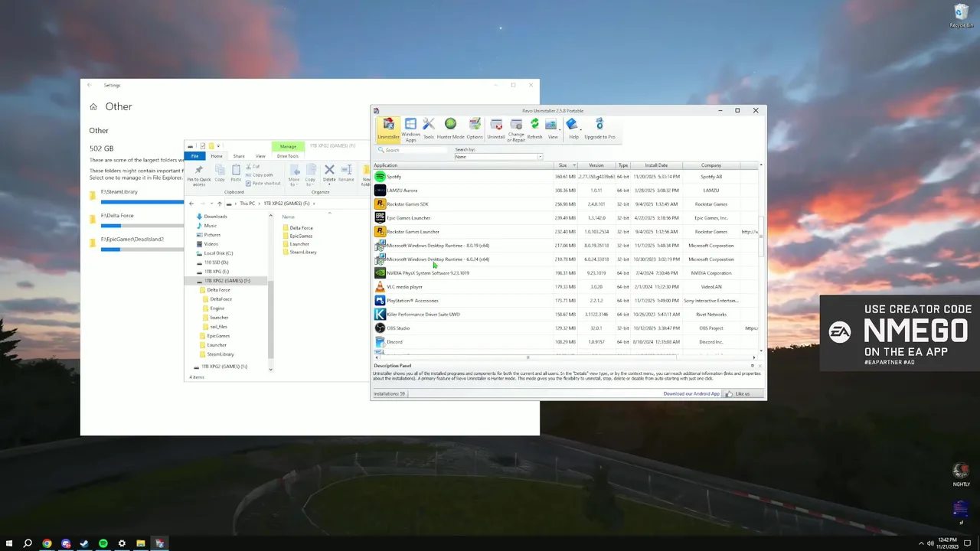Click Up one level arrow in File Explorer
The height and width of the screenshot is (551, 980).
point(220,204)
